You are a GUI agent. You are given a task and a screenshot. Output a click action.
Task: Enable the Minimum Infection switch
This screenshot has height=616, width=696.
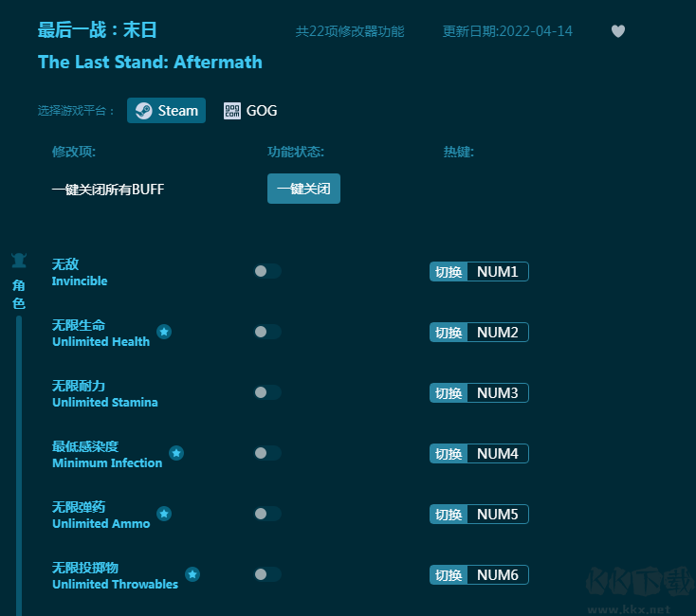click(x=267, y=453)
